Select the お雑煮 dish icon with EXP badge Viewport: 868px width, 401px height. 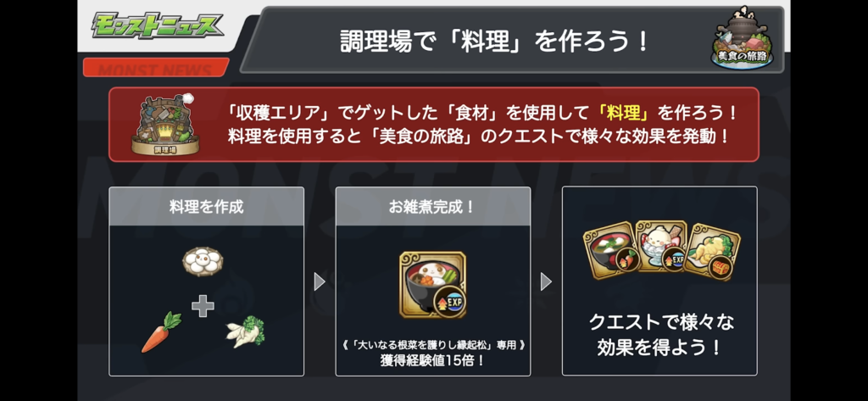433,285
